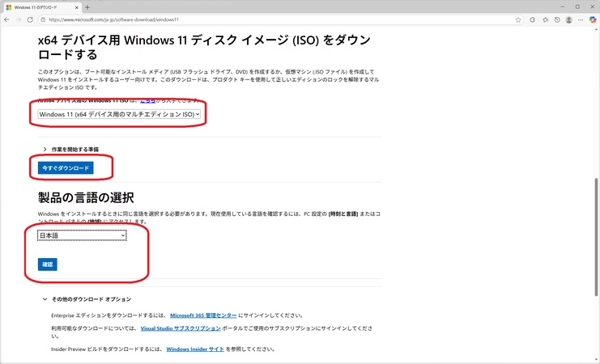Open the favorites list icon

pyautogui.click(x=545, y=20)
